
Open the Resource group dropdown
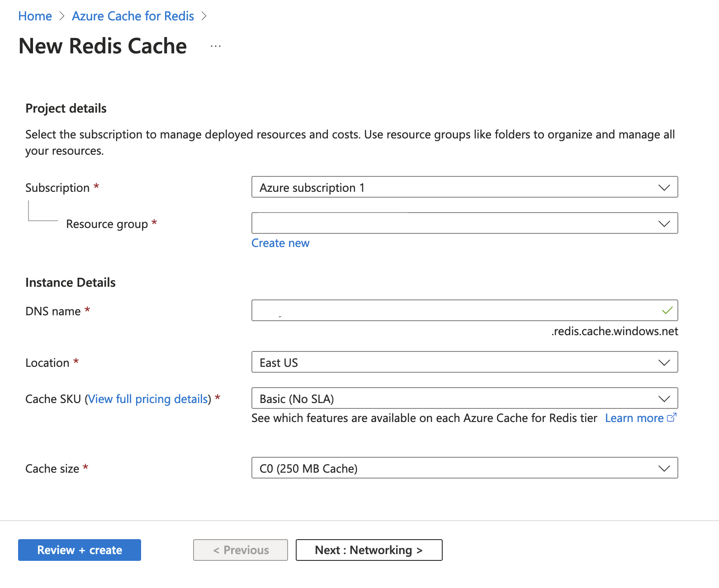[x=464, y=223]
